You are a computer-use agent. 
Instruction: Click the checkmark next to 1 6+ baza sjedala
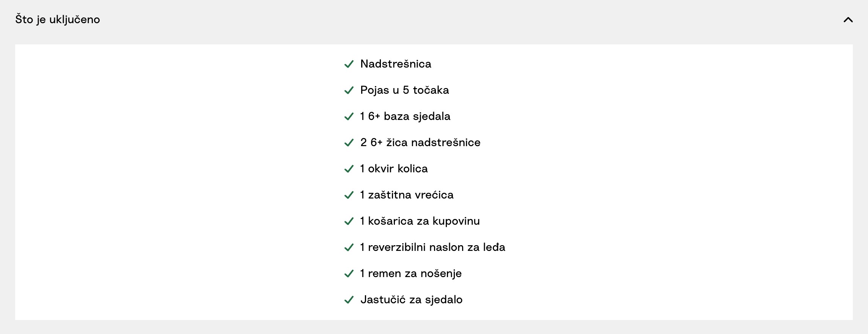click(349, 117)
